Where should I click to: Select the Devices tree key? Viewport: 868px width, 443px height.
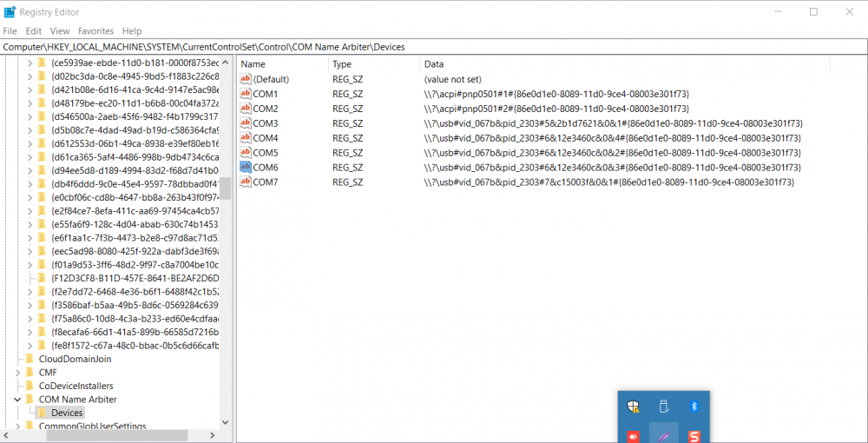point(67,413)
